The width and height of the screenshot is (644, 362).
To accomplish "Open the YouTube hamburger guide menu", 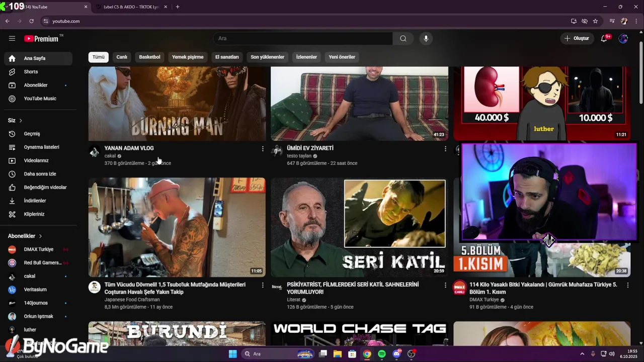I will click(x=12, y=38).
